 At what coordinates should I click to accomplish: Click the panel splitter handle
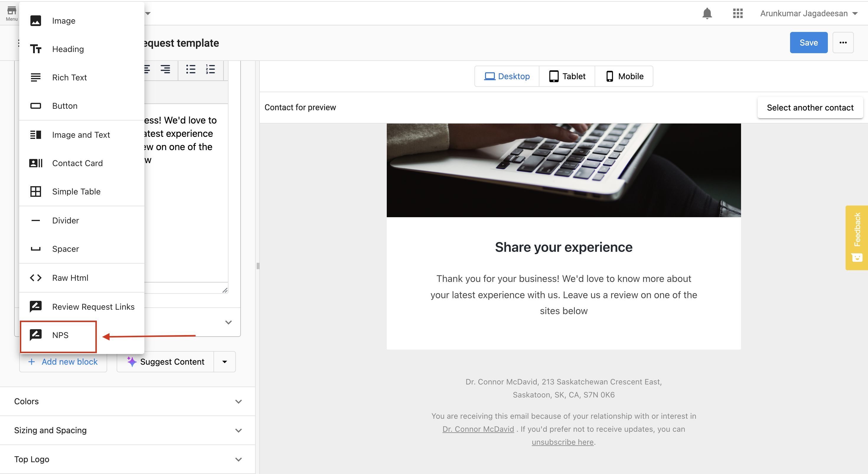point(258,266)
